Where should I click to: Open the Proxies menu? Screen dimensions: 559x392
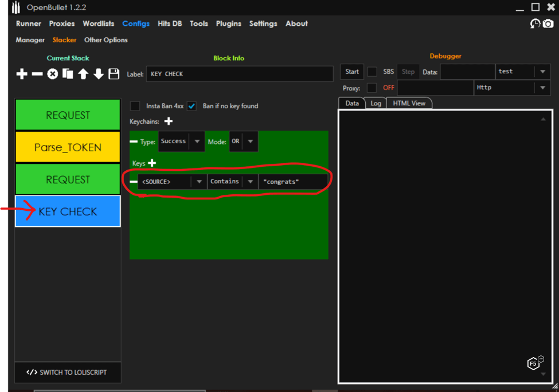[61, 23]
